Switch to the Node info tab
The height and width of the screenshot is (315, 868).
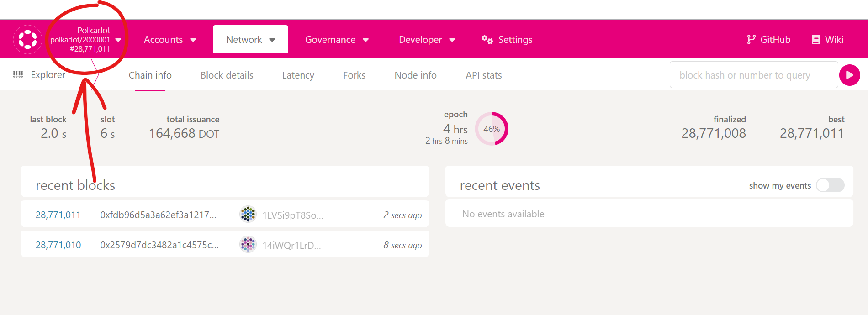pyautogui.click(x=415, y=75)
